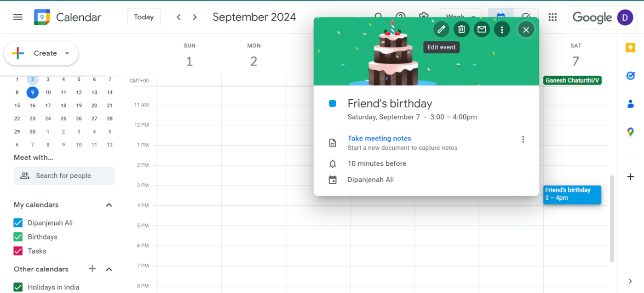Viewport: 644px width, 293px height.
Task: Click the Today button
Action: coord(144,17)
